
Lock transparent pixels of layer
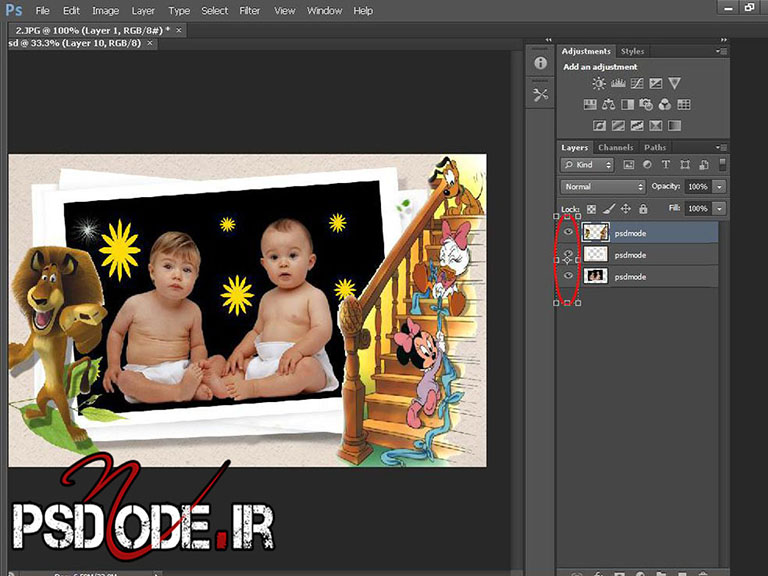tap(591, 209)
